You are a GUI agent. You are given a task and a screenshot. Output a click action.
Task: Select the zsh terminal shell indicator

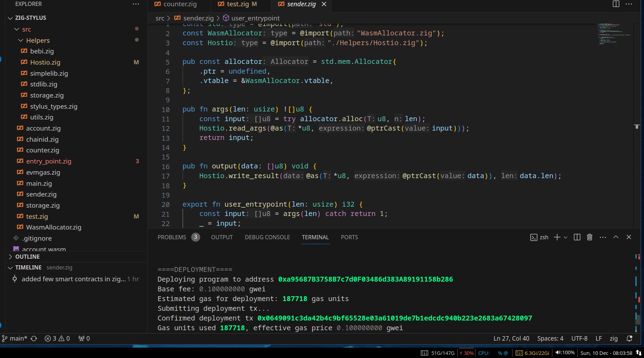click(x=539, y=237)
